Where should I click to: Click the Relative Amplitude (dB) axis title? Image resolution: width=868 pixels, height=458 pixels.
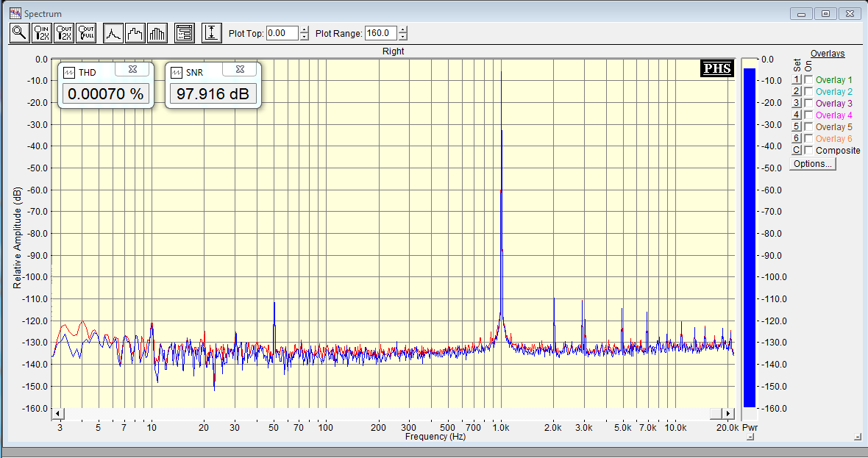point(17,238)
